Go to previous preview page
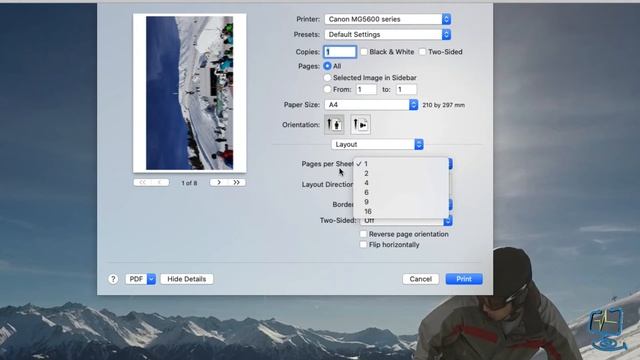The image size is (640, 360). click(160, 182)
